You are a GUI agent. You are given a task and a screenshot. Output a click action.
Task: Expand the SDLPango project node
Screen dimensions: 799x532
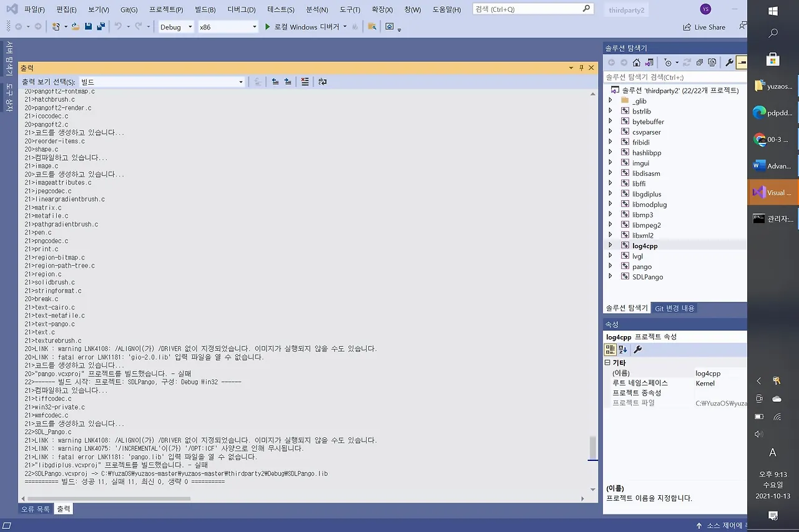tap(610, 277)
